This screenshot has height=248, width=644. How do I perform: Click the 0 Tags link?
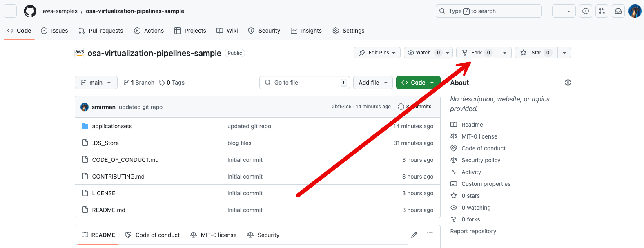tap(172, 83)
